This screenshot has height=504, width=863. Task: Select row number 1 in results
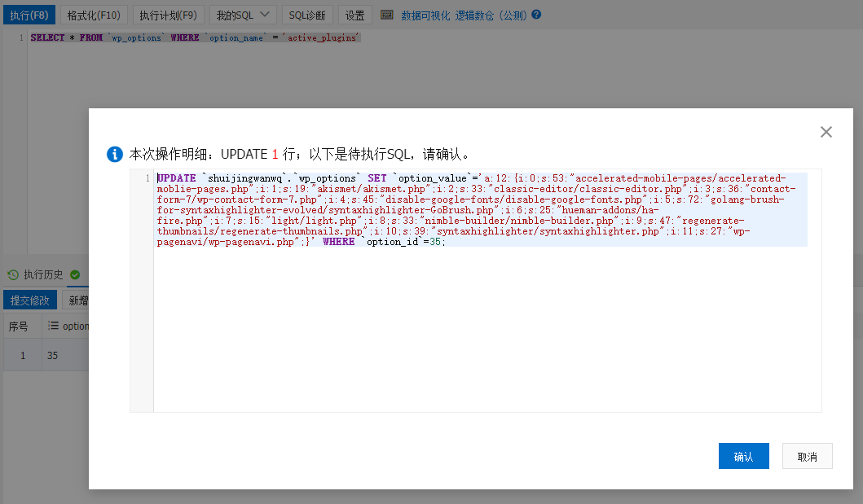coord(23,356)
